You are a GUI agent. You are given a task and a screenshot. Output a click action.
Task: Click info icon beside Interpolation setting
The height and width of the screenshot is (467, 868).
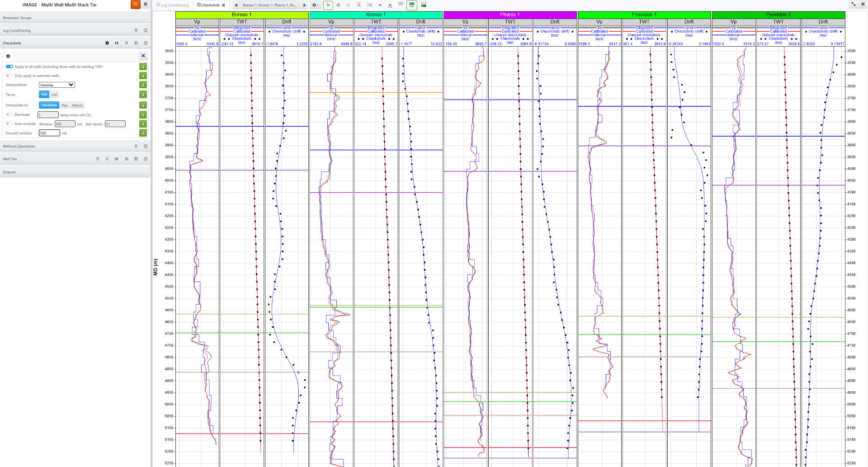click(143, 85)
